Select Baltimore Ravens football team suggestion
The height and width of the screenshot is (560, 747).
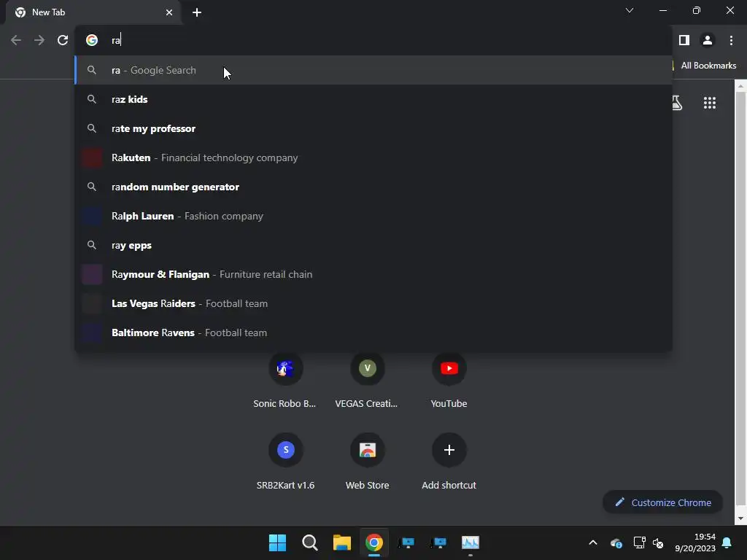[x=373, y=332]
